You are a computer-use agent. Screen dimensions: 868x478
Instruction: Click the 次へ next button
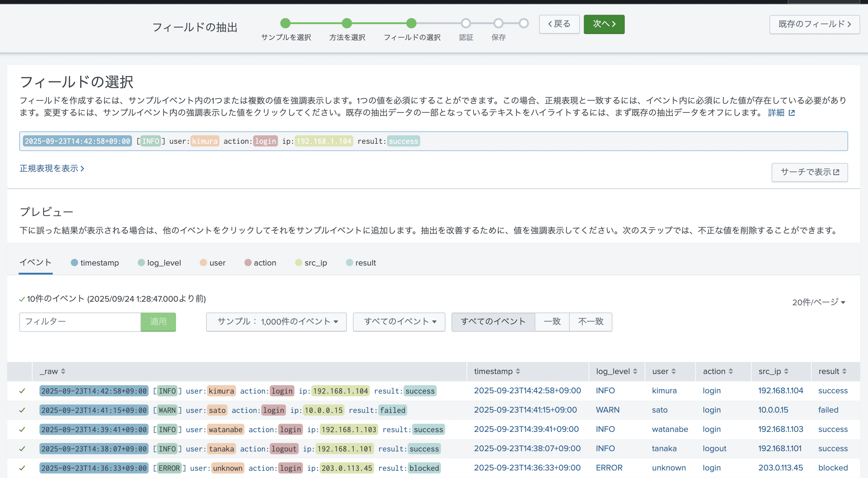tap(604, 24)
